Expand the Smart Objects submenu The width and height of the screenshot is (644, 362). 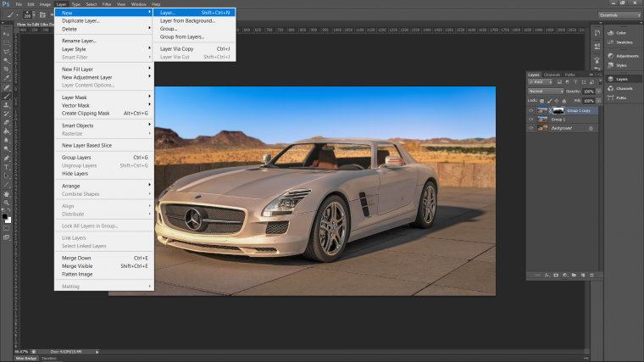(x=104, y=125)
